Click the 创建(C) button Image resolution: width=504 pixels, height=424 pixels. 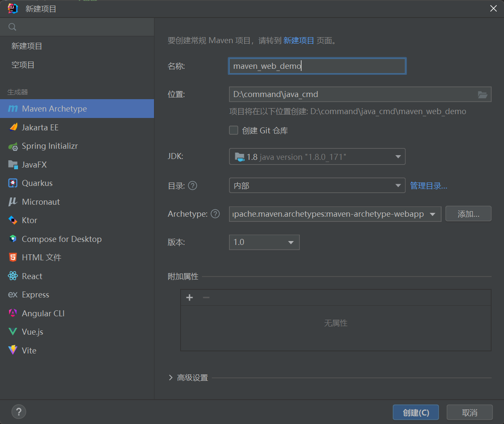pyautogui.click(x=415, y=412)
